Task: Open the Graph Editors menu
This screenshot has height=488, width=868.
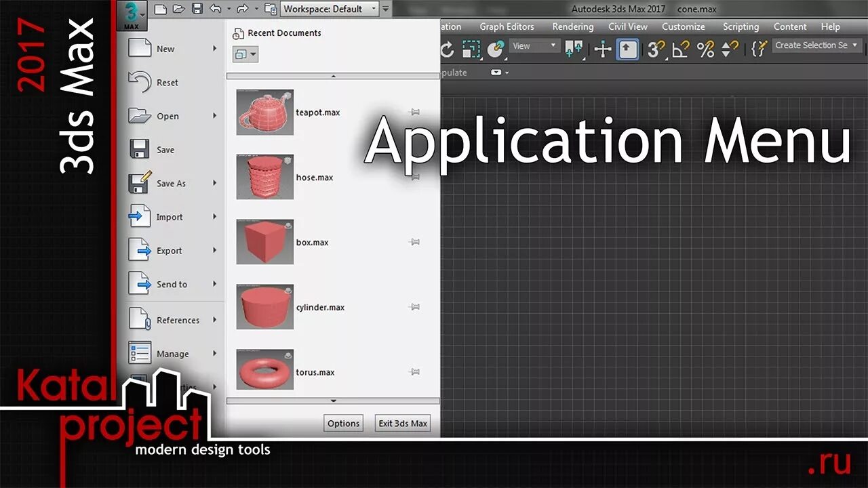Action: [x=507, y=26]
